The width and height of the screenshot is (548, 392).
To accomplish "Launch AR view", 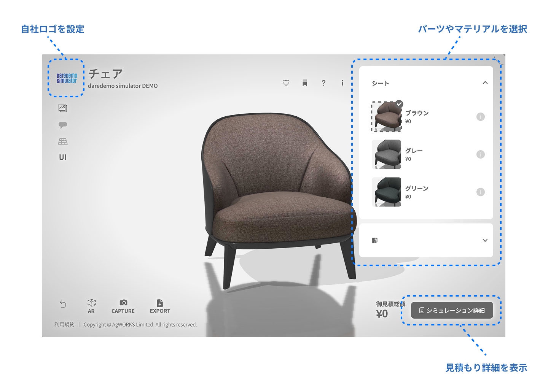I will point(91,306).
